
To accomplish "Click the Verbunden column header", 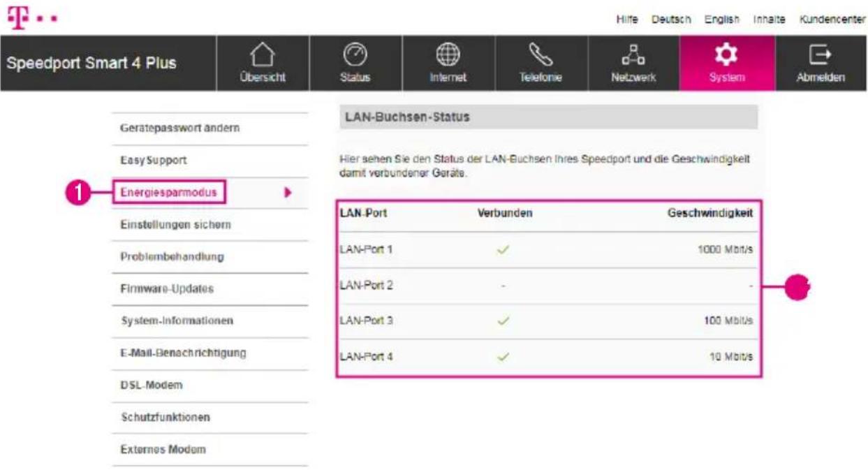I will [x=504, y=214].
